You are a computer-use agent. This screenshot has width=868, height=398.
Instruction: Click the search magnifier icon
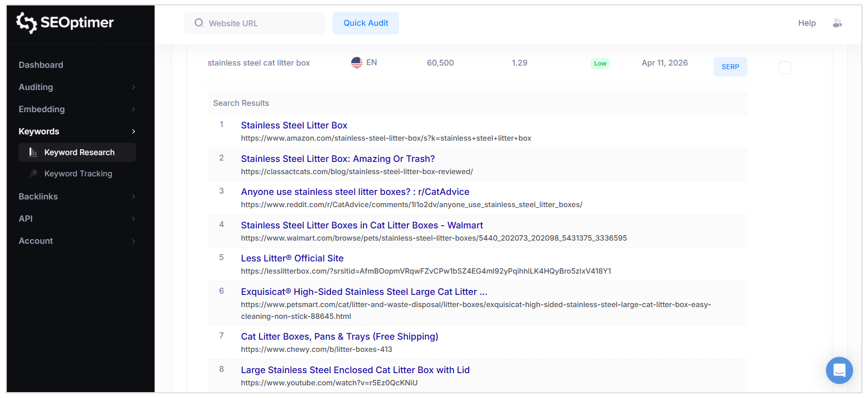(199, 23)
